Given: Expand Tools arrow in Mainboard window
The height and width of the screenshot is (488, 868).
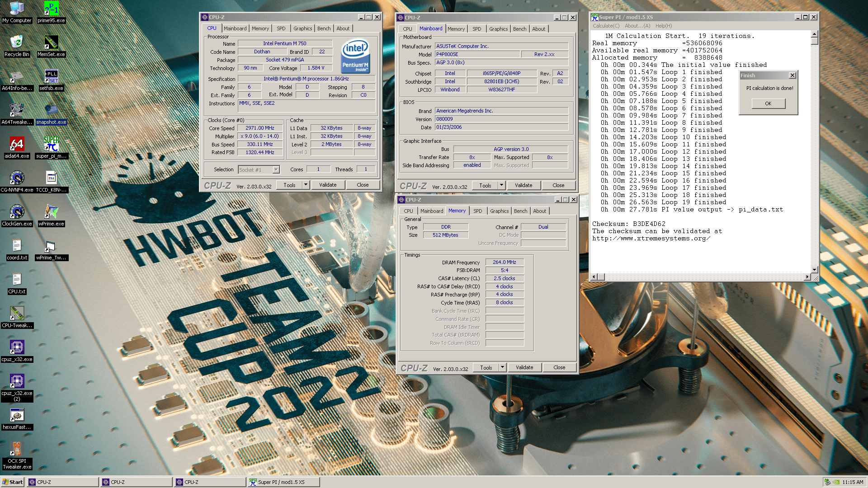Looking at the screenshot, I should point(501,185).
